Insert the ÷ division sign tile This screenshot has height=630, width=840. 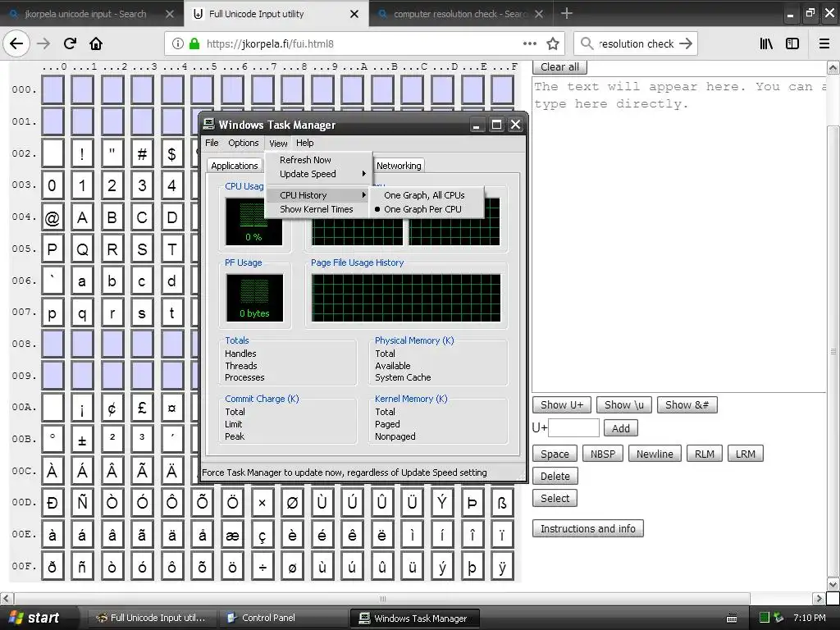[262, 568]
